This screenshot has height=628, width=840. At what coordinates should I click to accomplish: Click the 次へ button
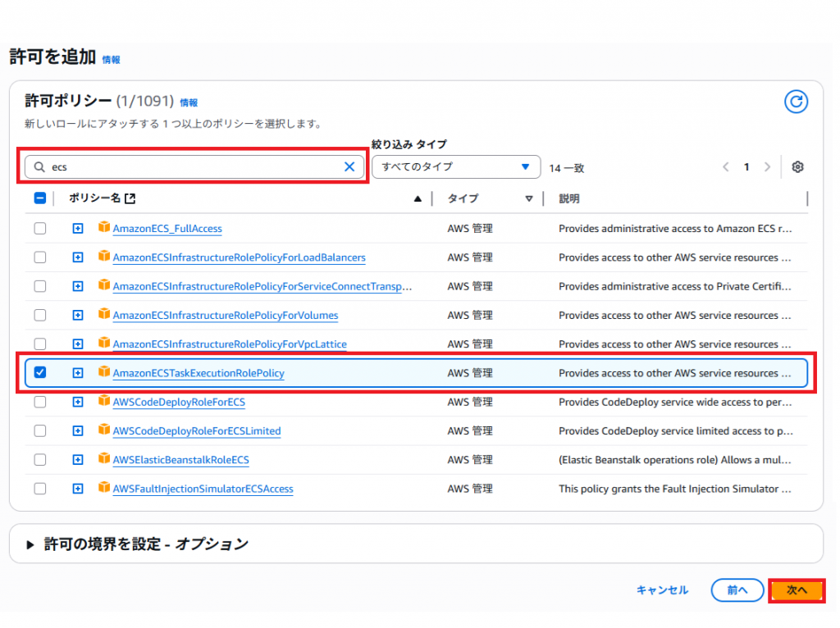coord(797,590)
